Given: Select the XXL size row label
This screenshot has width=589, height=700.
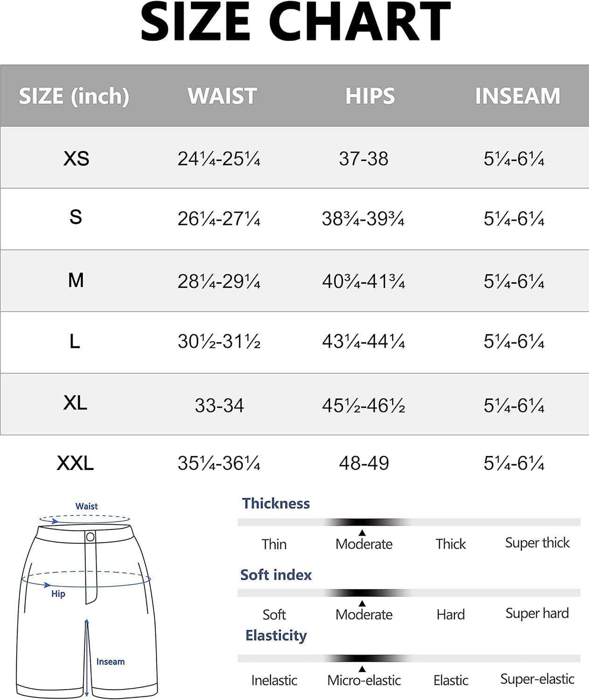Looking at the screenshot, I should point(75,463).
